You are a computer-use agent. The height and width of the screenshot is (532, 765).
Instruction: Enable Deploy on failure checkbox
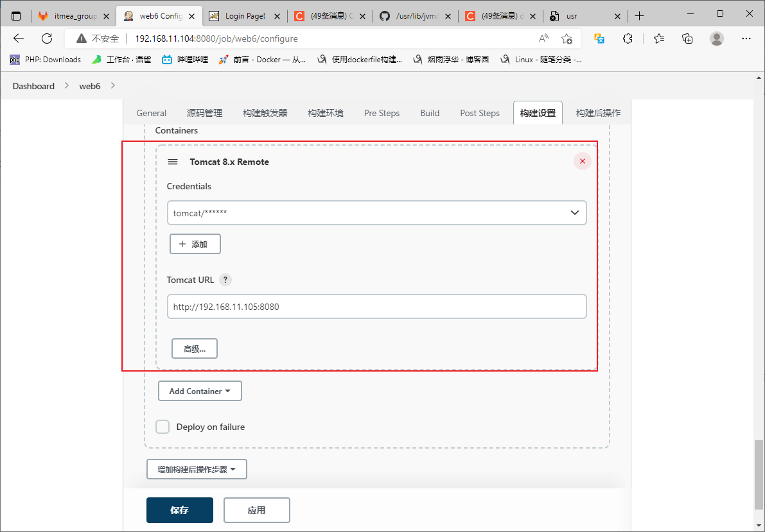[x=163, y=427]
